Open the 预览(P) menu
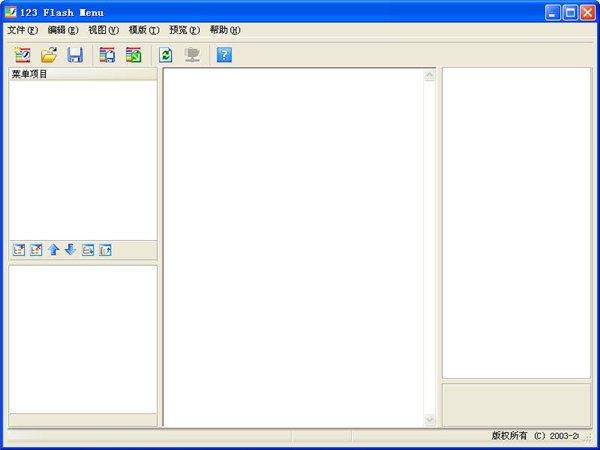600x450 pixels. 184,30
